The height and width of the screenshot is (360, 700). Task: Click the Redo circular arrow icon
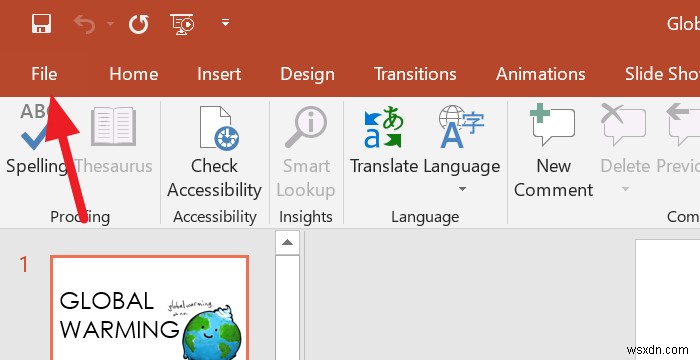[138, 24]
